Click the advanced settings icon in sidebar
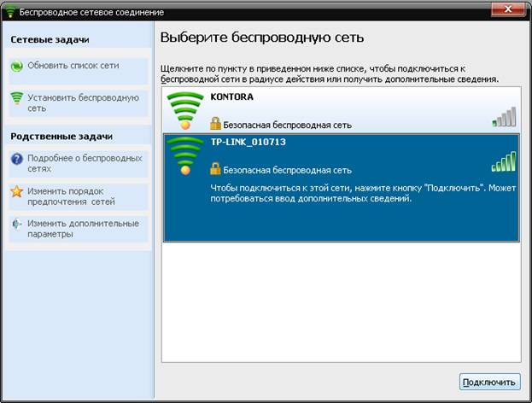This screenshot has height=403, width=532. 16,224
